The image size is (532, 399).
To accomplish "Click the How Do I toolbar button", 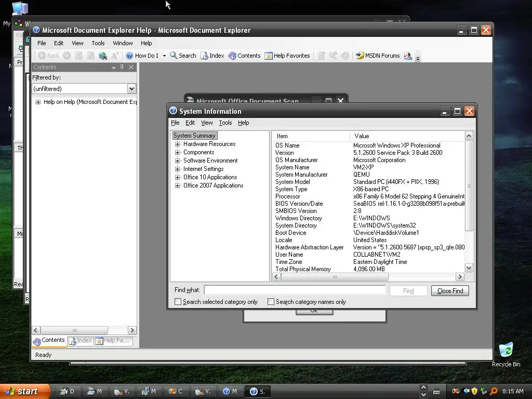I will point(142,56).
